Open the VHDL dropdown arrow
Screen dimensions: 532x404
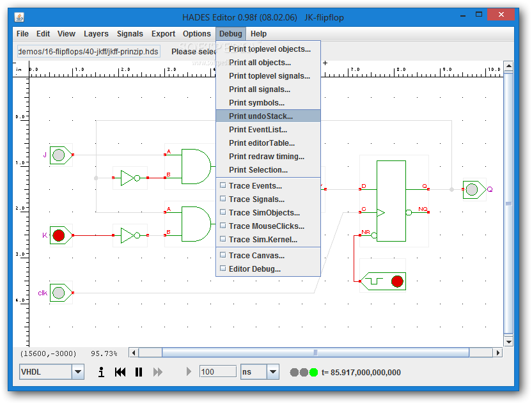click(x=78, y=372)
